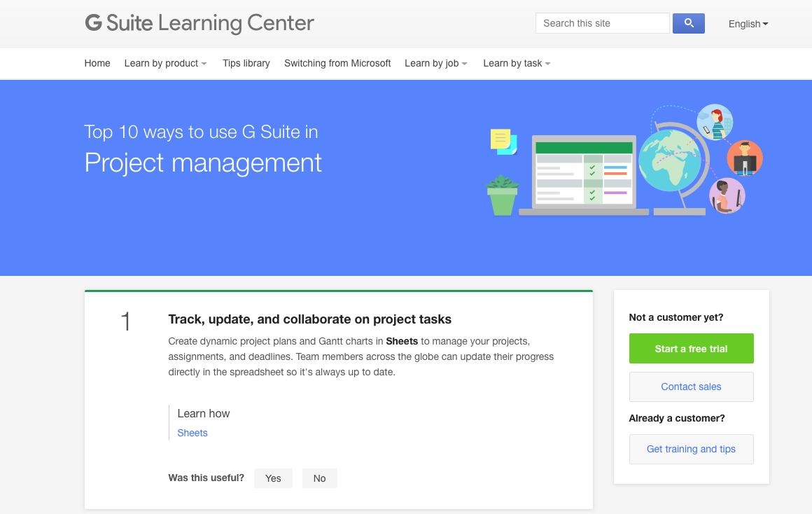
Task: Open Switching from Microsoft page
Action: [337, 63]
